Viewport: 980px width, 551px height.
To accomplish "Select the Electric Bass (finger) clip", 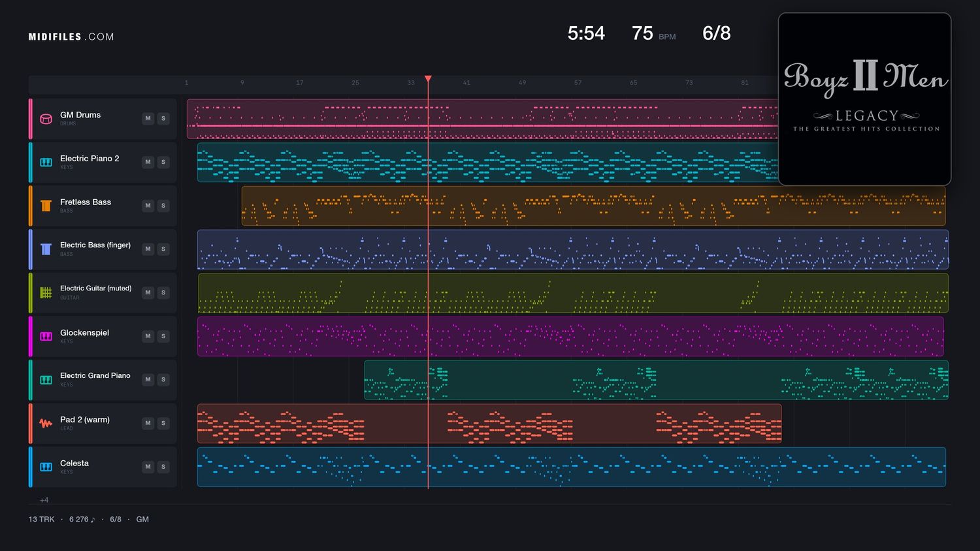I will click(573, 249).
